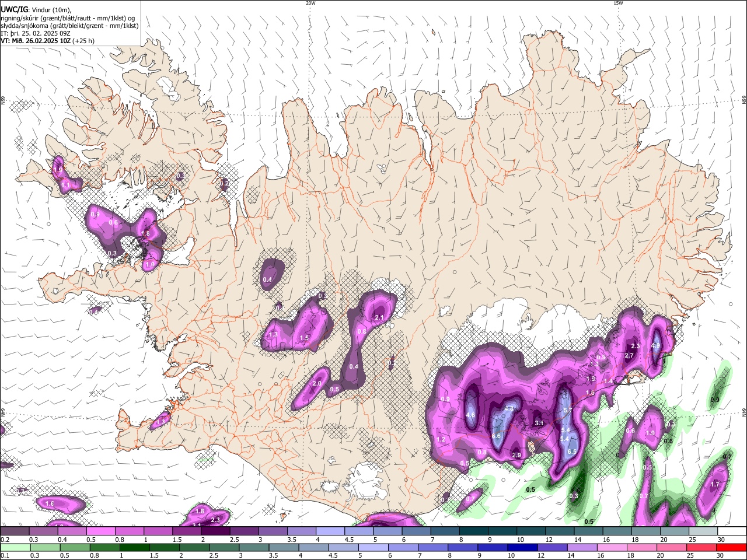This screenshot has width=747, height=560.
Task: Click top-row legend swatch between 0.2 and 0.3
Action: click(16, 531)
